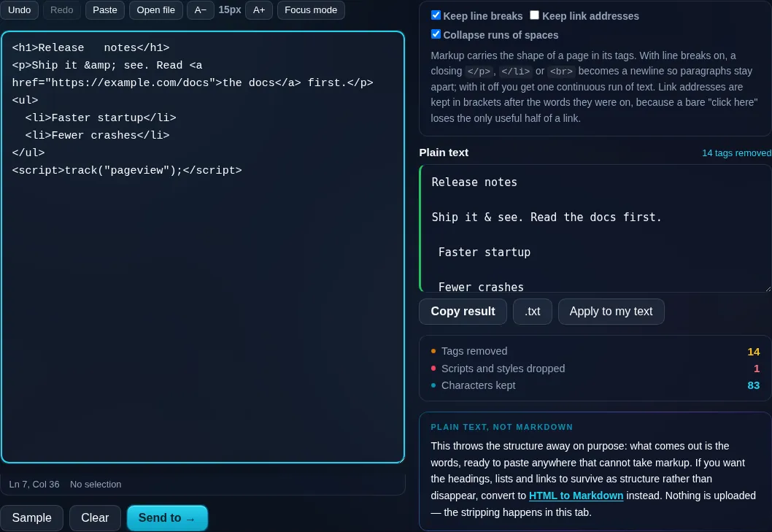Click inside the HTML source editor
Image resolution: width=772 pixels, height=532 pixels.
click(203, 247)
